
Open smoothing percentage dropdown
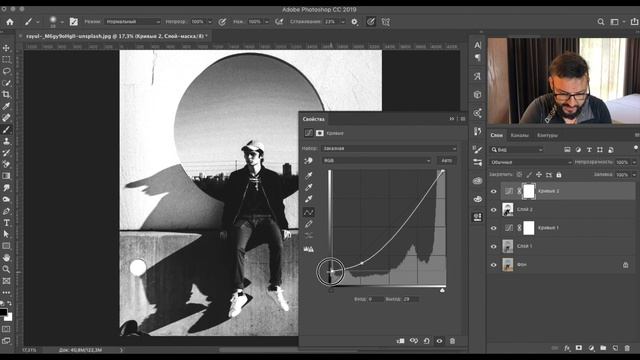[343, 22]
